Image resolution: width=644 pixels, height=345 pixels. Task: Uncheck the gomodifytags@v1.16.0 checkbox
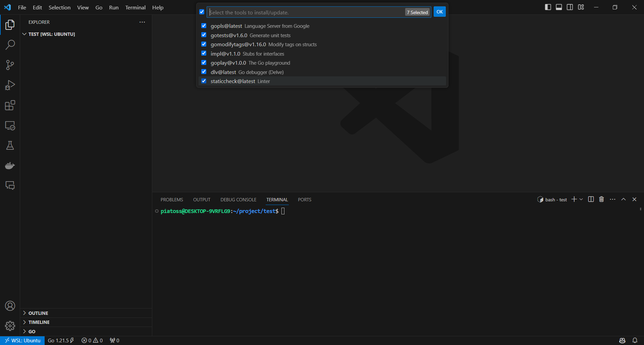(x=204, y=44)
